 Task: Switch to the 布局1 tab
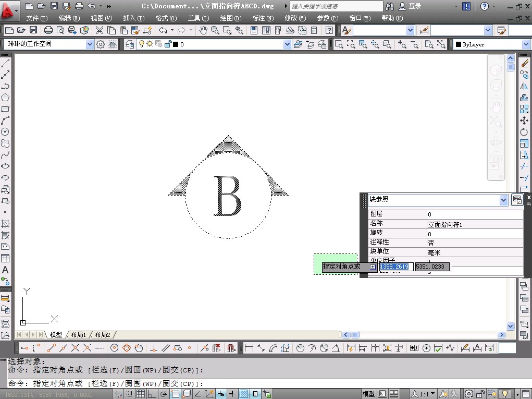(x=78, y=334)
